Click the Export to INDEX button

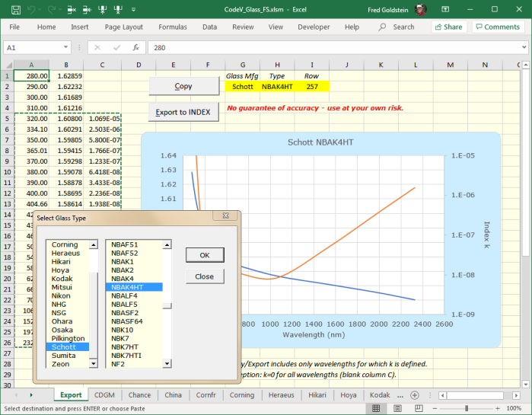tap(183, 112)
